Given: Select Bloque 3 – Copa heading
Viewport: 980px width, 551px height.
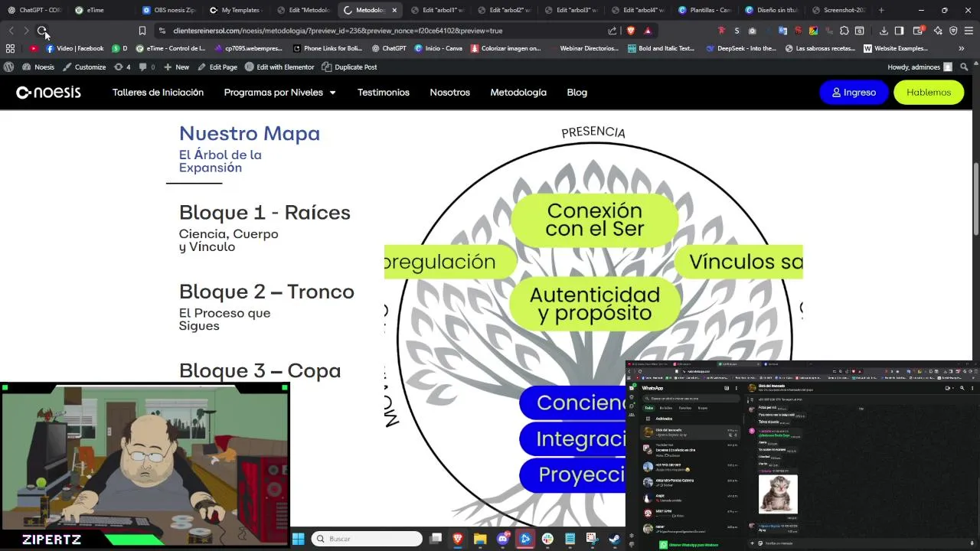Looking at the screenshot, I should tap(260, 370).
